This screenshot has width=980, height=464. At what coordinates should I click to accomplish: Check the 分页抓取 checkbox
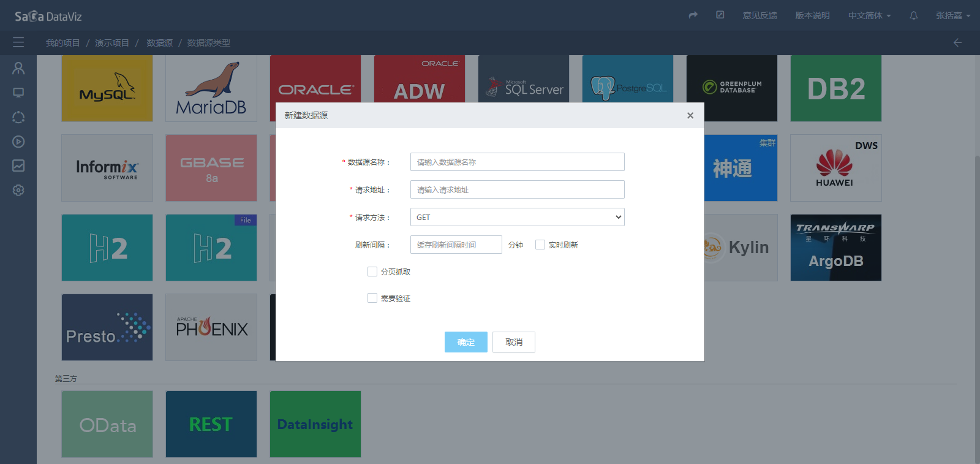tap(372, 272)
